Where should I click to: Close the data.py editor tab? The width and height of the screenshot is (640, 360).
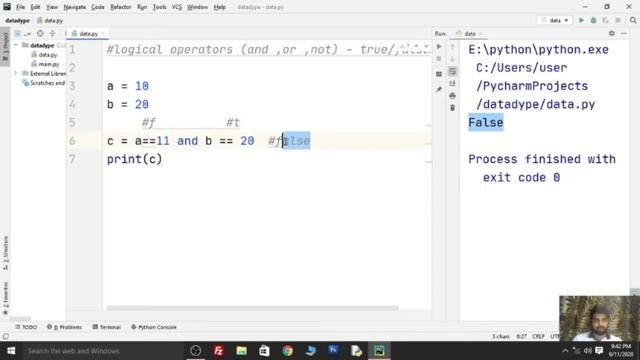(103, 33)
